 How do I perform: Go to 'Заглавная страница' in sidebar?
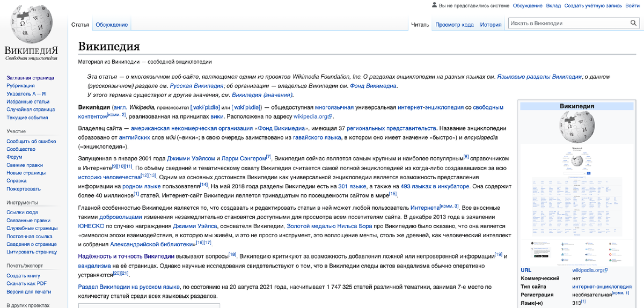(30, 78)
